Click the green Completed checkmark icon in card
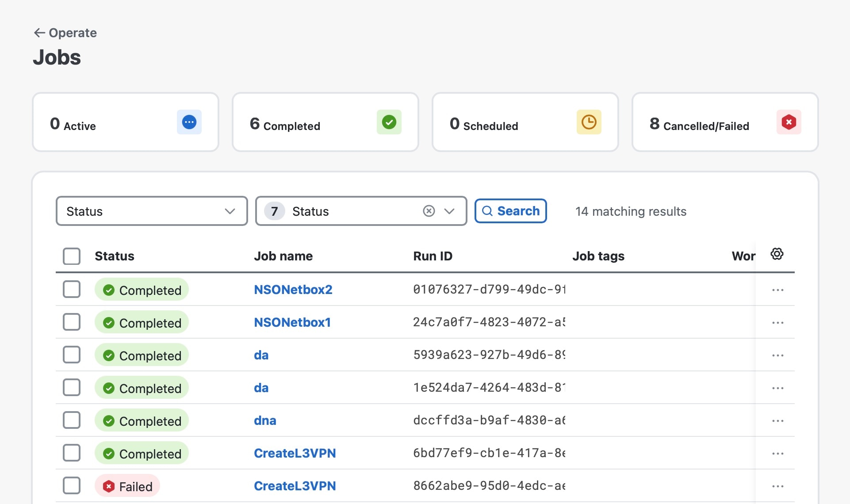Image resolution: width=850 pixels, height=504 pixels. 389,122
